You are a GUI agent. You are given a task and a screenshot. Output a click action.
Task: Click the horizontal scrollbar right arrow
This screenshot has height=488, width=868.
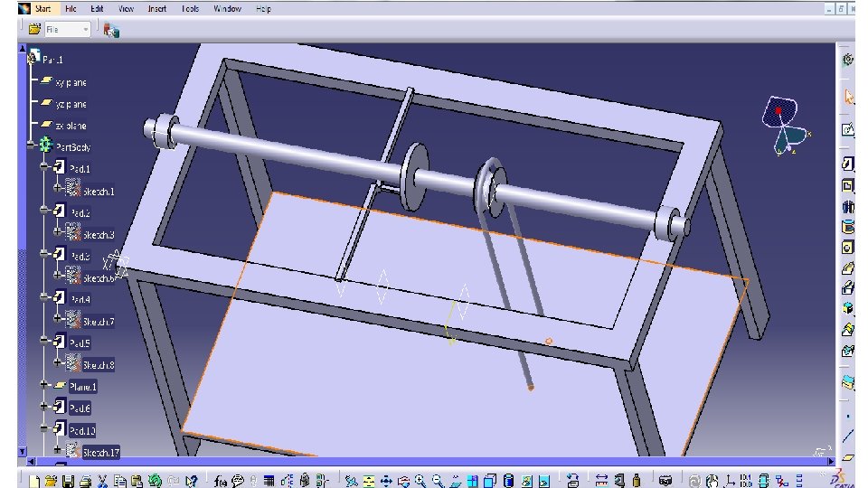[x=830, y=461]
